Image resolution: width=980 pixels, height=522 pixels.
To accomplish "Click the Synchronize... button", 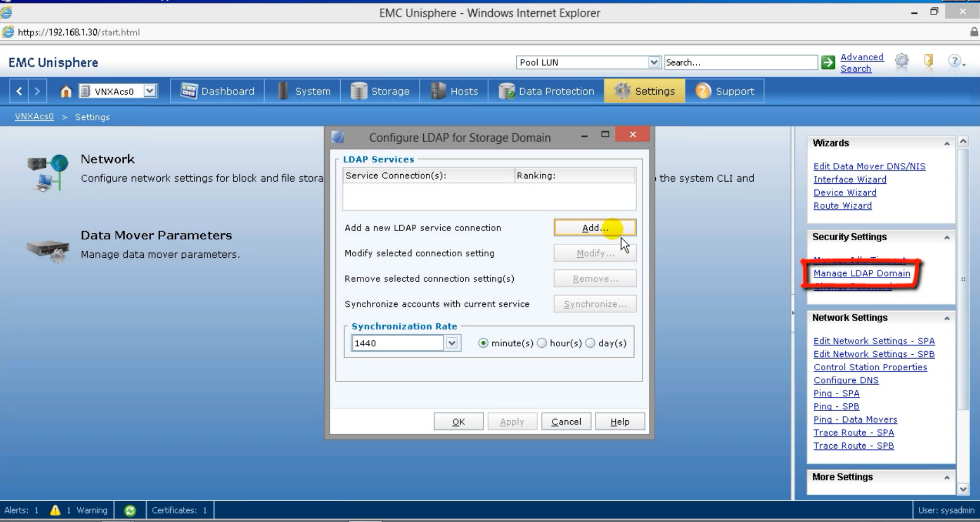I will (595, 304).
